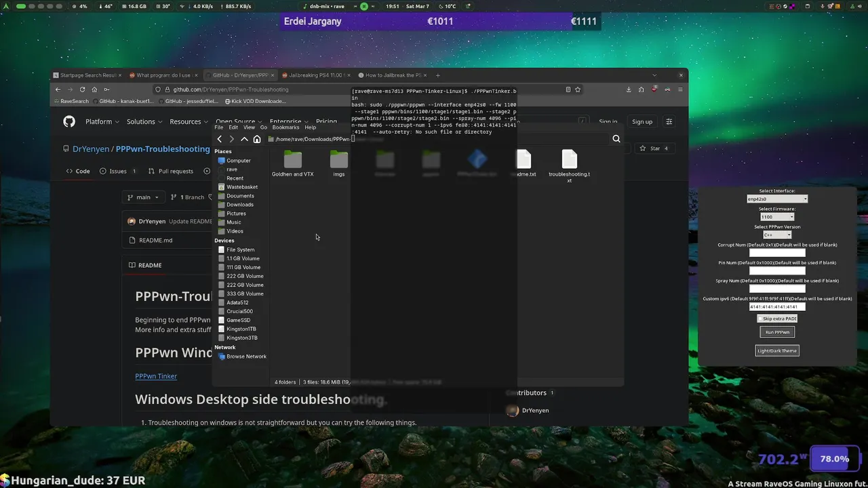This screenshot has width=868, height=488.
Task: Open the File menu in file manager
Action: tap(219, 127)
